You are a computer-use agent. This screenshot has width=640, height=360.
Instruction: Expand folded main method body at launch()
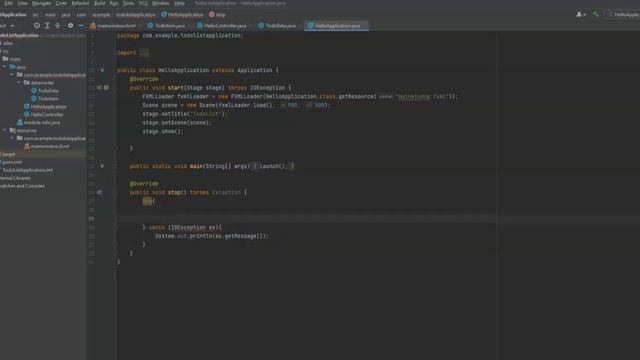(x=272, y=166)
